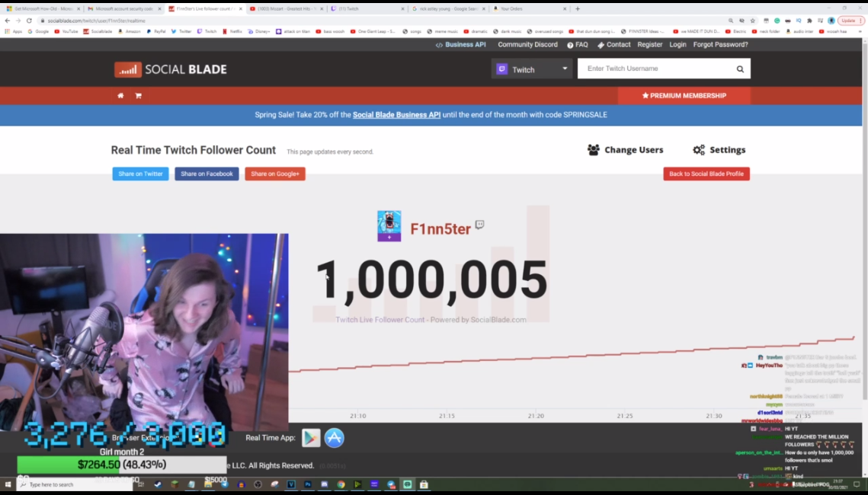Switch to Microsoft account security code Gmail tab

124,9
